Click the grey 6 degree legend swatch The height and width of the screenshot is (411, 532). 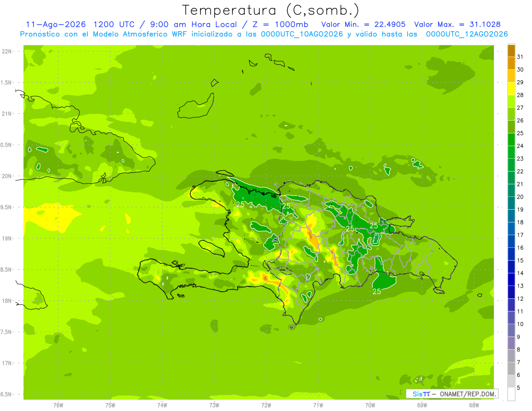coord(511,369)
